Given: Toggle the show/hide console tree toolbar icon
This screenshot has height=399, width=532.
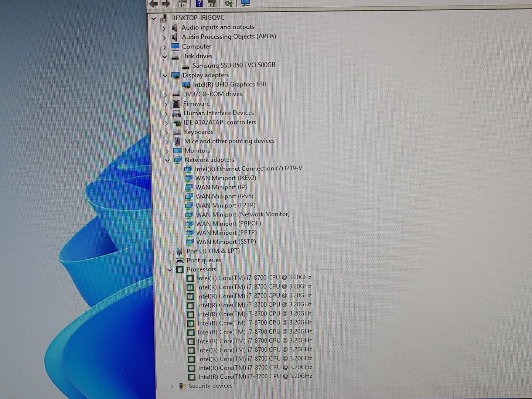Looking at the screenshot, I should click(183, 4).
